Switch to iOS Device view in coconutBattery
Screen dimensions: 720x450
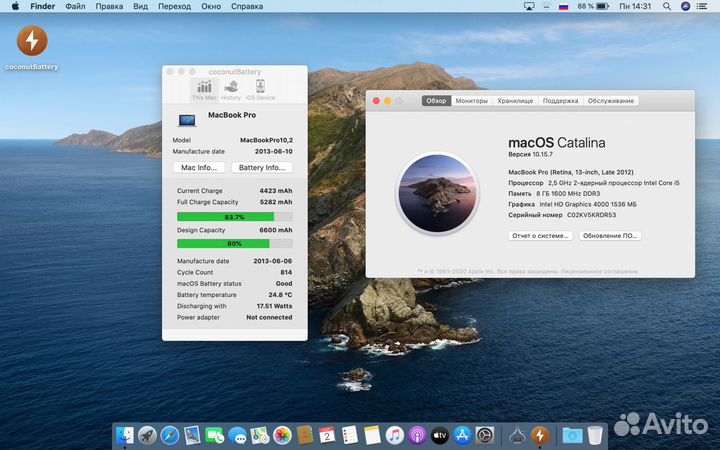point(260,90)
